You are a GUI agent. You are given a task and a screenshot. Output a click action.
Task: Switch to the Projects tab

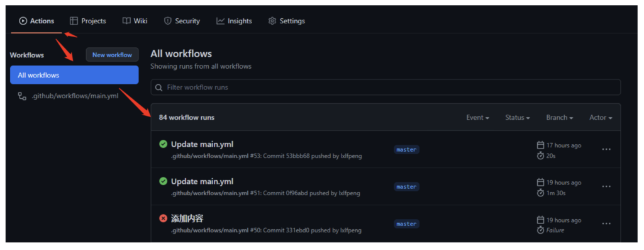(88, 21)
